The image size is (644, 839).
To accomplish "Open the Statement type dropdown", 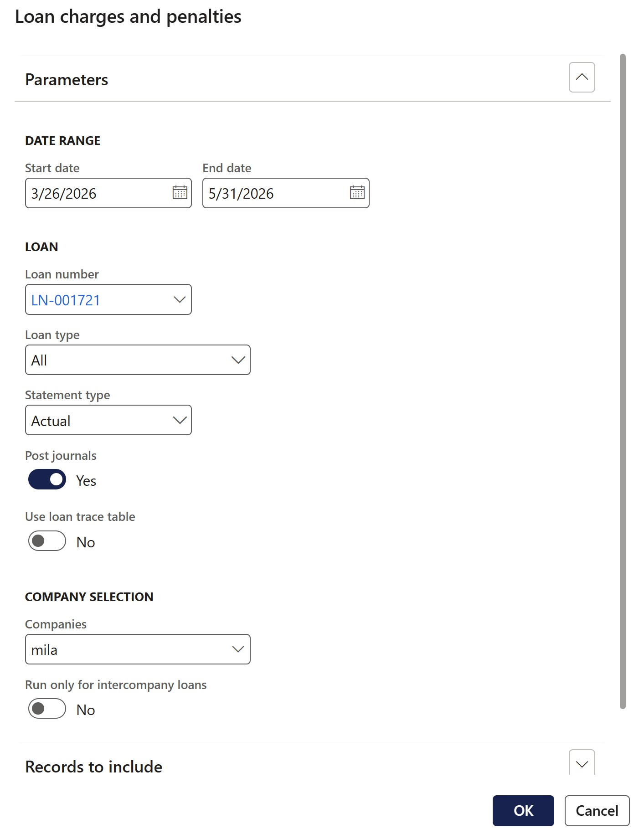I will (x=180, y=420).
